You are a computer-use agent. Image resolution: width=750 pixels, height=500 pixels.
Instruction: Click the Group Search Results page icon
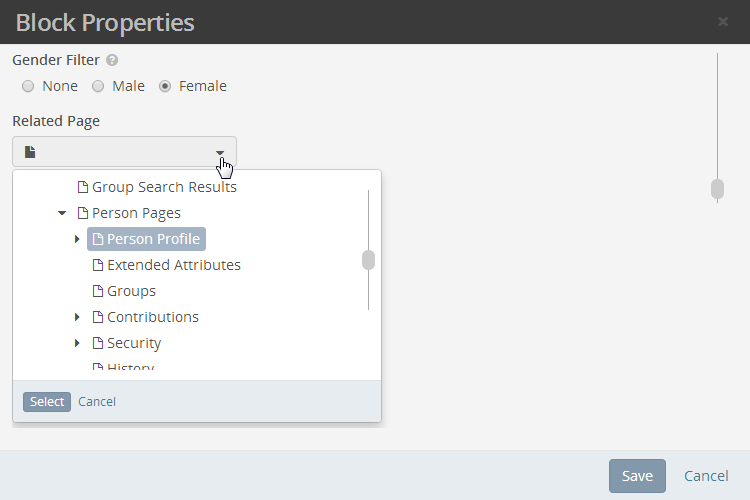point(83,187)
